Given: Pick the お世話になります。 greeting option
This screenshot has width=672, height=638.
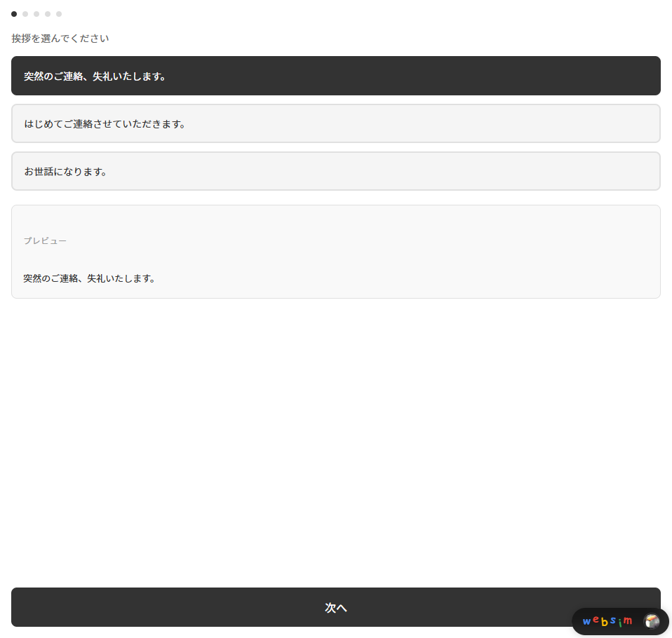Looking at the screenshot, I should coord(335,171).
